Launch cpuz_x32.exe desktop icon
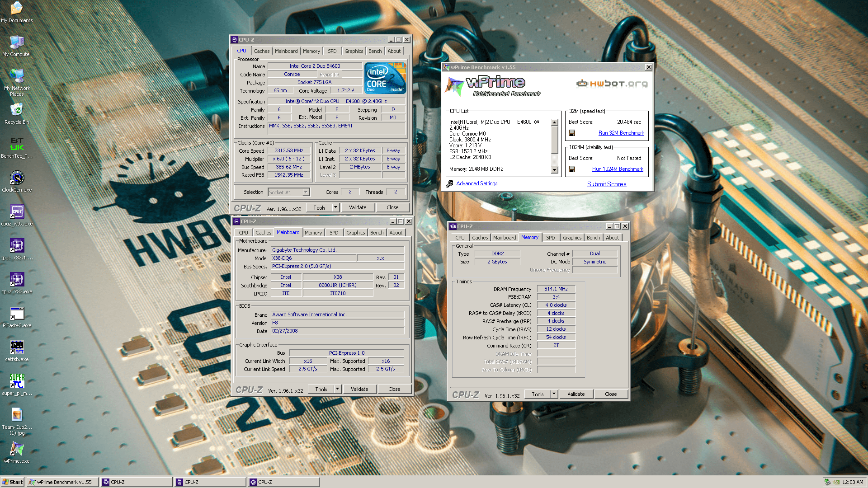The height and width of the screenshot is (488, 868). (x=17, y=283)
